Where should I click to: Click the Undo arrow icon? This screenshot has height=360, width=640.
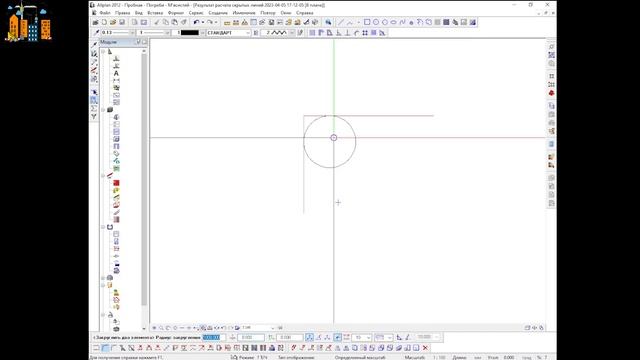[196, 22]
